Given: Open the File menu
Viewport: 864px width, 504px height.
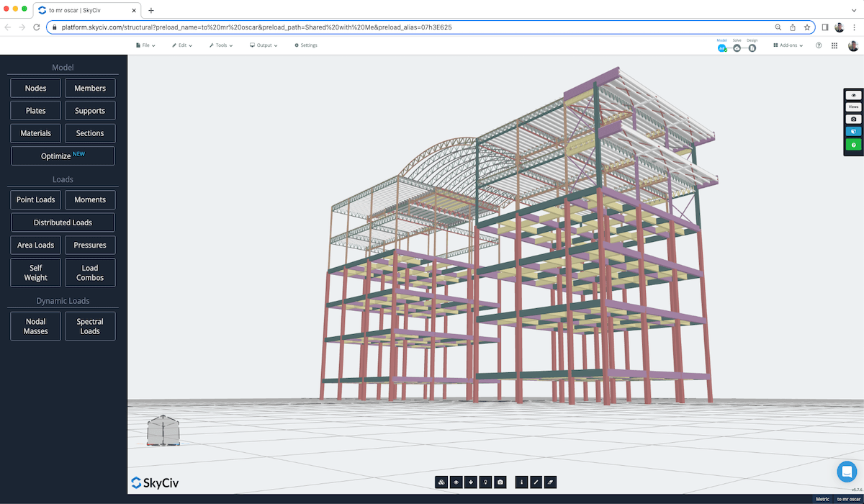Looking at the screenshot, I should pos(145,45).
